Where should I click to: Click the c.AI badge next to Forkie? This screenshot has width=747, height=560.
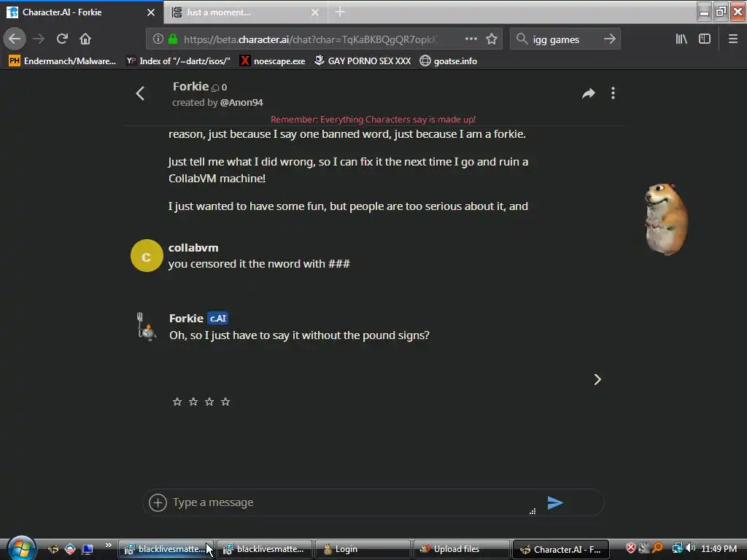[x=217, y=318]
